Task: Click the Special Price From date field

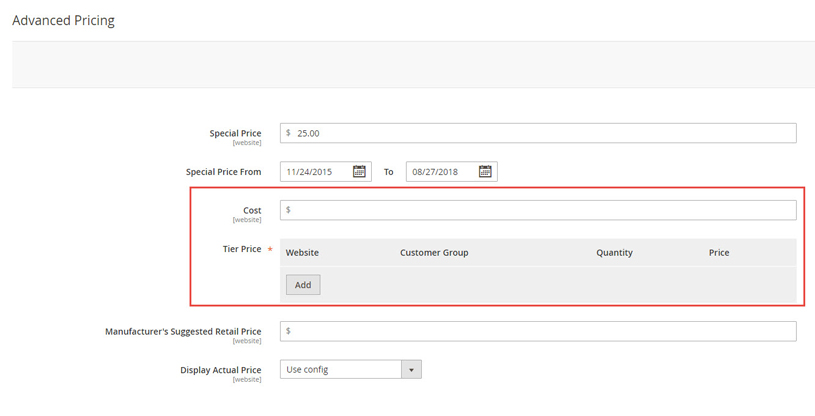Action: pos(325,172)
